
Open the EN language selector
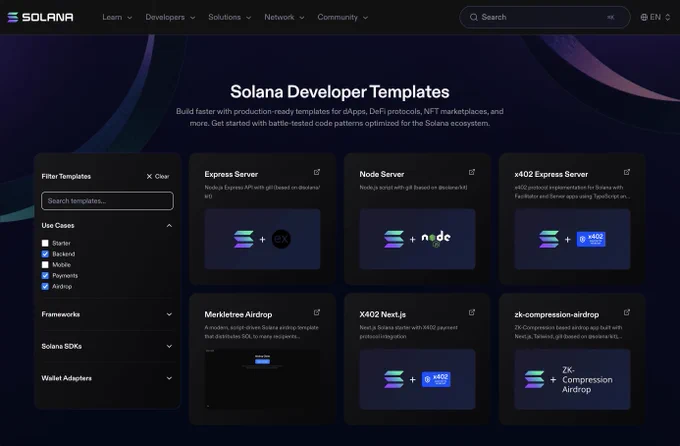click(x=655, y=17)
